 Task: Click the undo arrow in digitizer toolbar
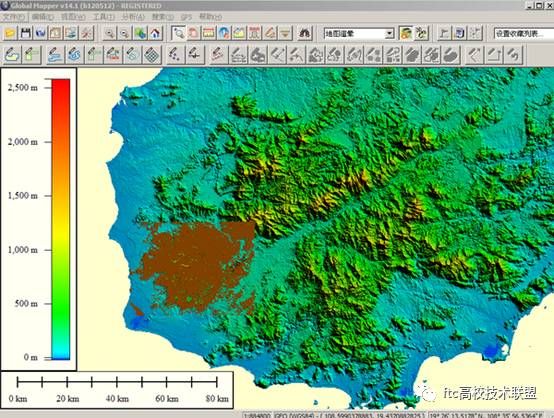(513, 55)
